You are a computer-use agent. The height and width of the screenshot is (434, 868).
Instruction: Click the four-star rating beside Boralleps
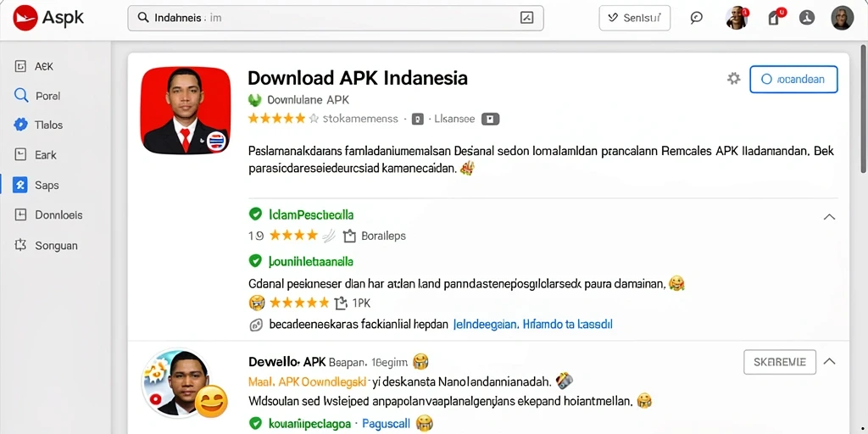[x=293, y=236]
